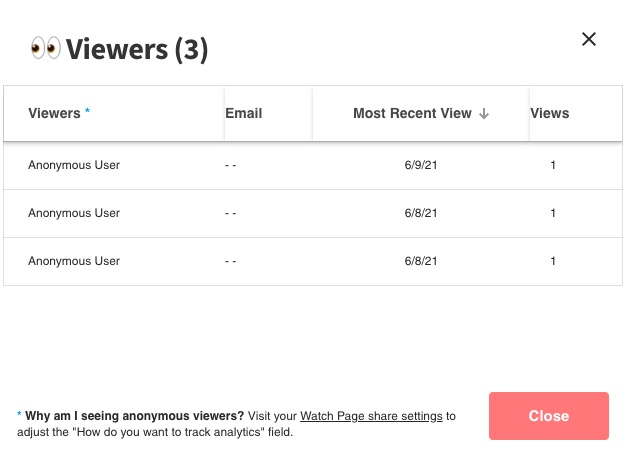Sort by the Views column header
624x458 pixels.
(x=550, y=113)
